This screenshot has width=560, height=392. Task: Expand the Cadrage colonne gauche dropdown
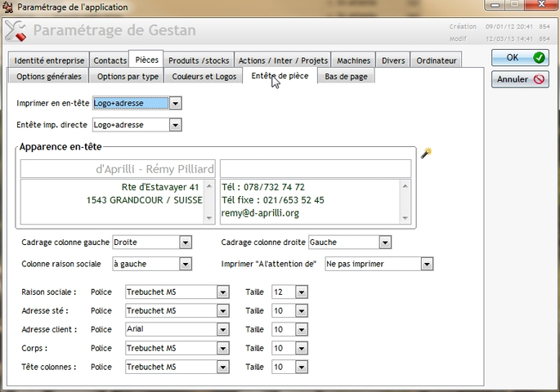(186, 243)
